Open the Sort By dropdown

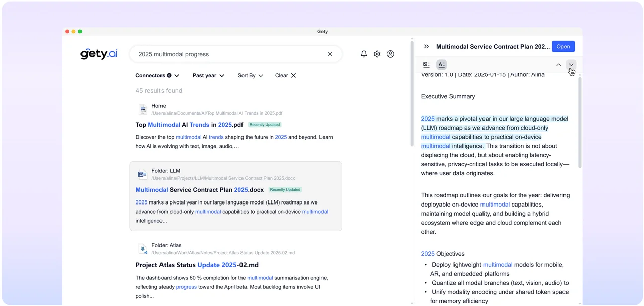click(250, 75)
